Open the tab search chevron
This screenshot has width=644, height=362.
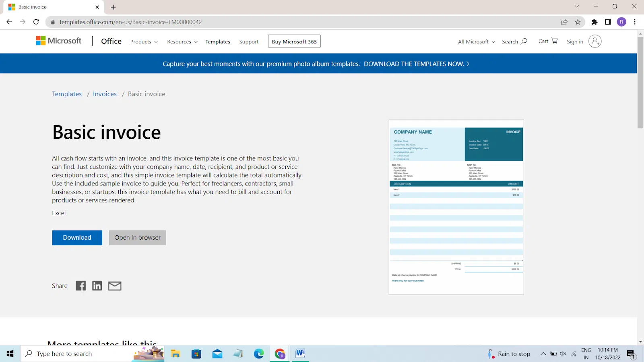[x=576, y=6]
